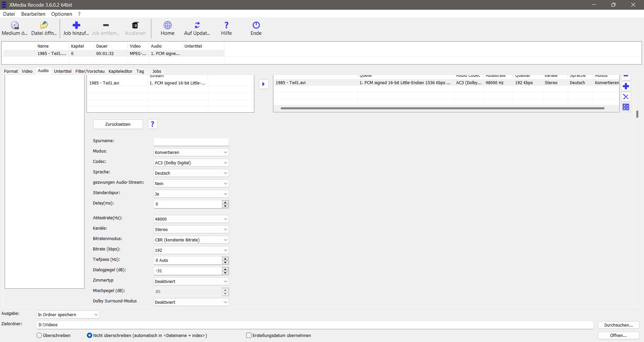Click the Zielordner path field
Viewport: 644px width, 342px height.
(315, 325)
